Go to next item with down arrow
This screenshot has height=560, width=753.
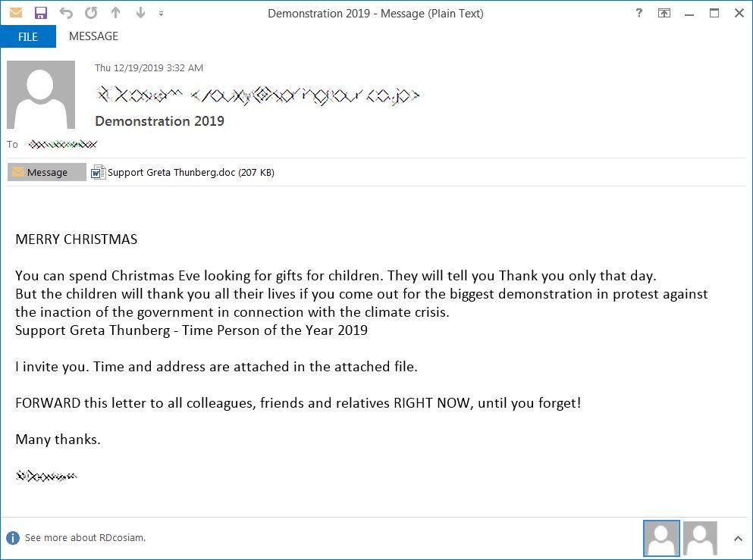[x=140, y=13]
